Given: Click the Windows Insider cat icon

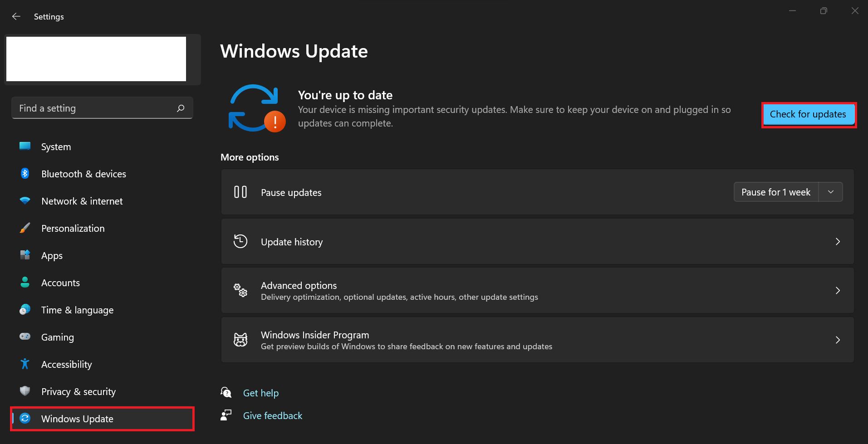Looking at the screenshot, I should (x=240, y=340).
